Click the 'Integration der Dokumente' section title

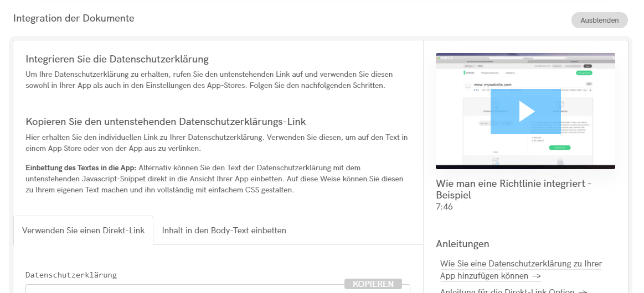(74, 18)
